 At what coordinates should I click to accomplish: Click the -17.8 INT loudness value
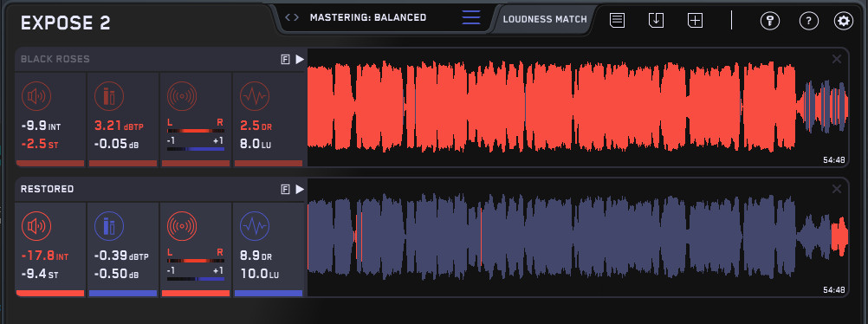coord(44,256)
